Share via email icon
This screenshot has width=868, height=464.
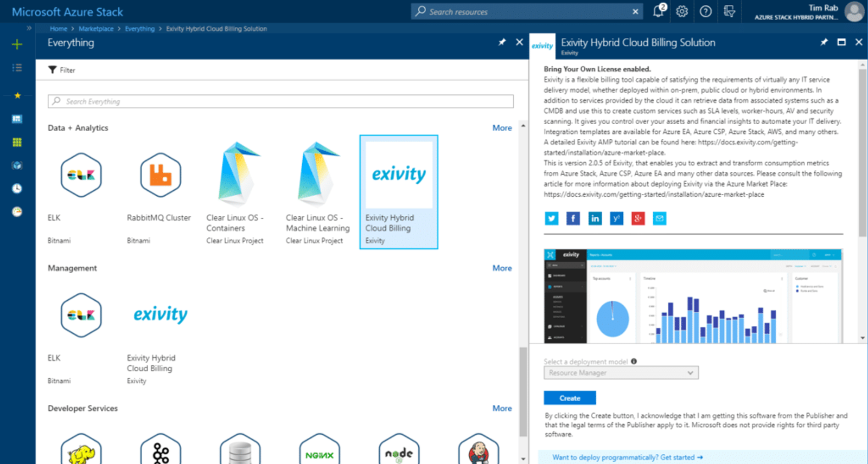coord(659,218)
